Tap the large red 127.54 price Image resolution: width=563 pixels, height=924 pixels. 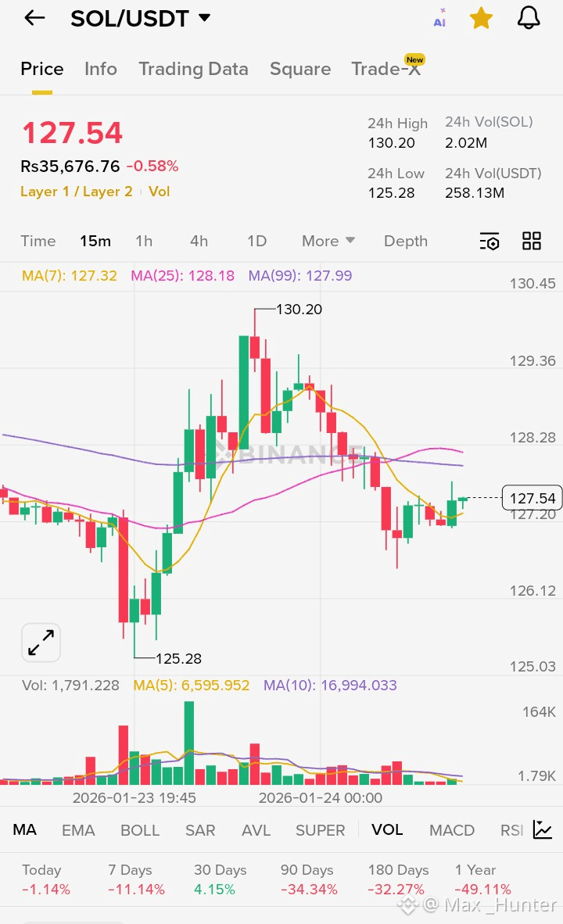pos(72,133)
